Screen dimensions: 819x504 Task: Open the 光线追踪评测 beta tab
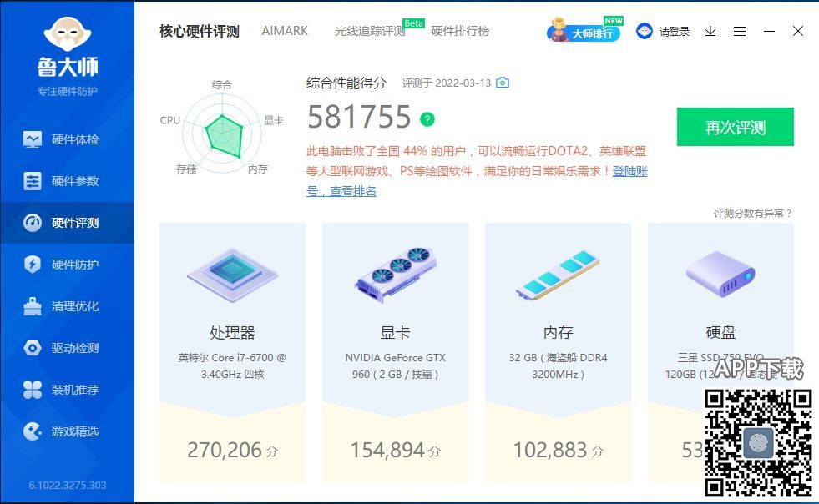(370, 31)
